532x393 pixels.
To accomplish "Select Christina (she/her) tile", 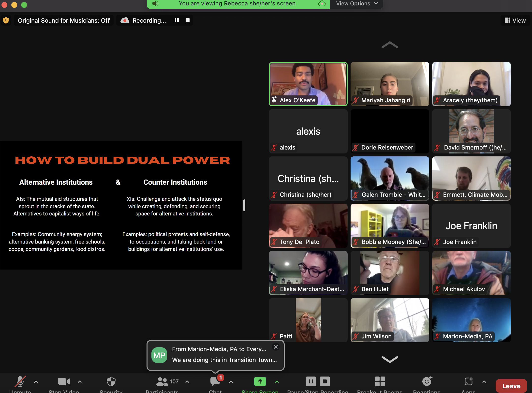I will [308, 179].
